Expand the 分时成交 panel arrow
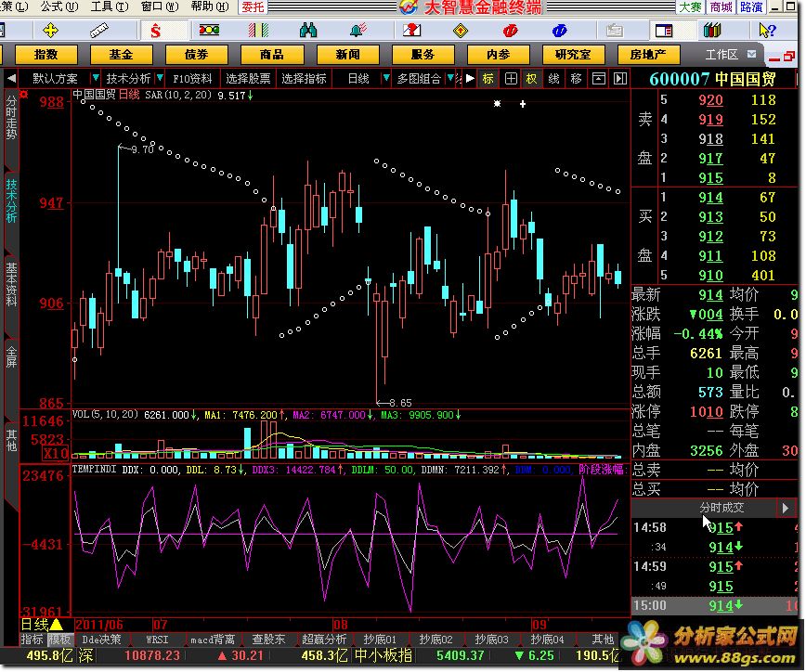The height and width of the screenshot is (672, 806). 785,508
